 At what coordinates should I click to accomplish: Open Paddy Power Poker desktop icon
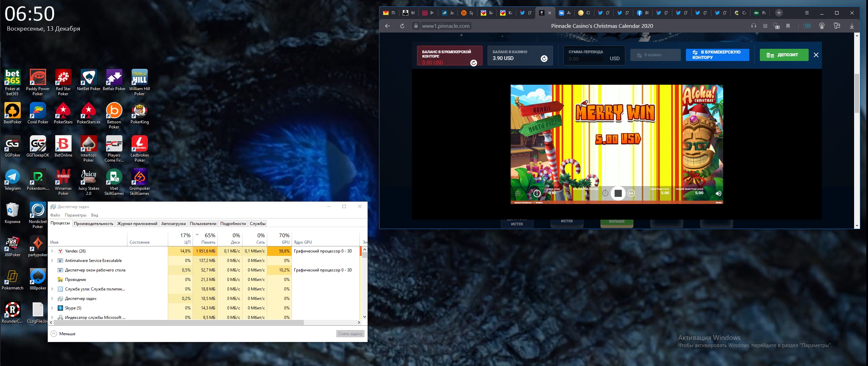[x=38, y=82]
